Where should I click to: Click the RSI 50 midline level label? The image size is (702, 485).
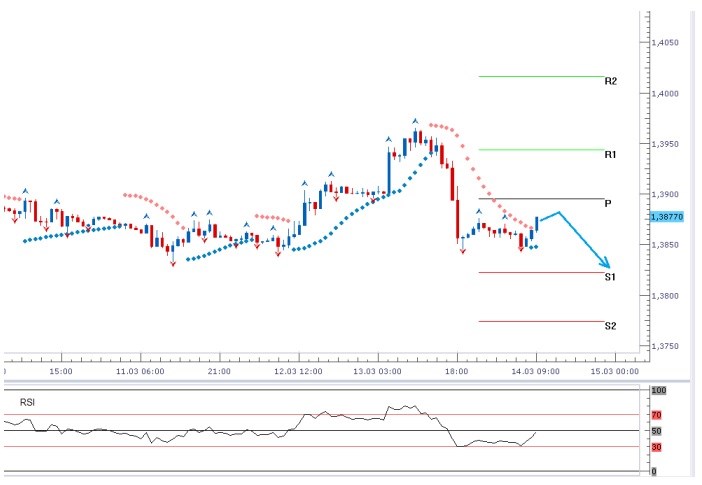point(656,431)
